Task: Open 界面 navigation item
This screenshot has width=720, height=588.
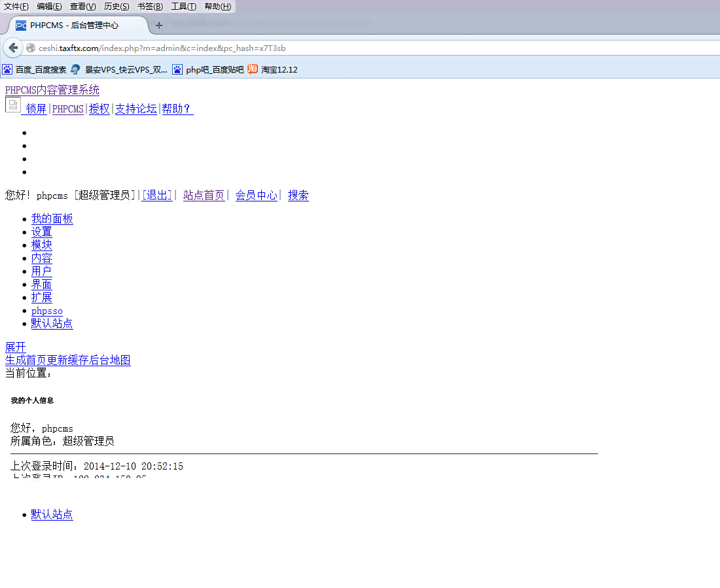Action: [x=41, y=285]
